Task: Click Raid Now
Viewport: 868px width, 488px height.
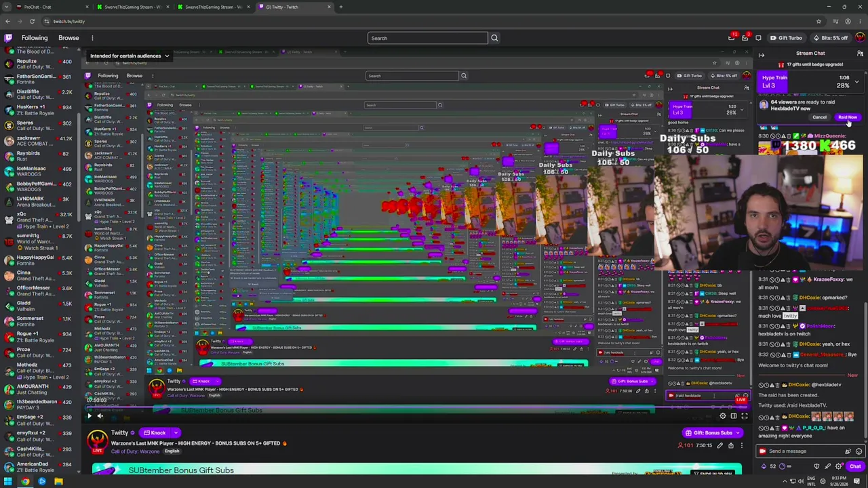Action: click(848, 117)
